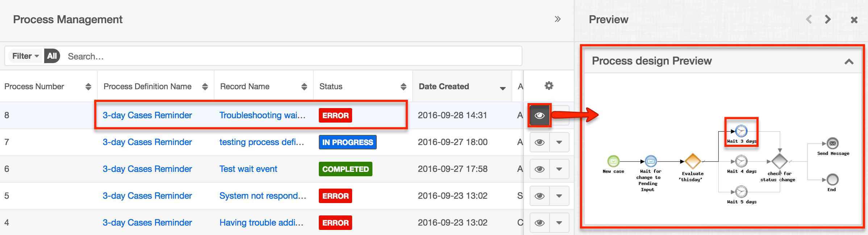
Task: Select the Send Message envelope icon
Action: pos(832,143)
